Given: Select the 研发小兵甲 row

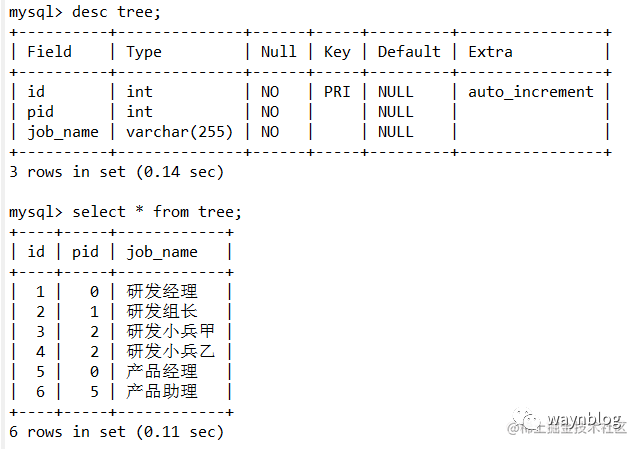Looking at the screenshot, I should [121, 332].
